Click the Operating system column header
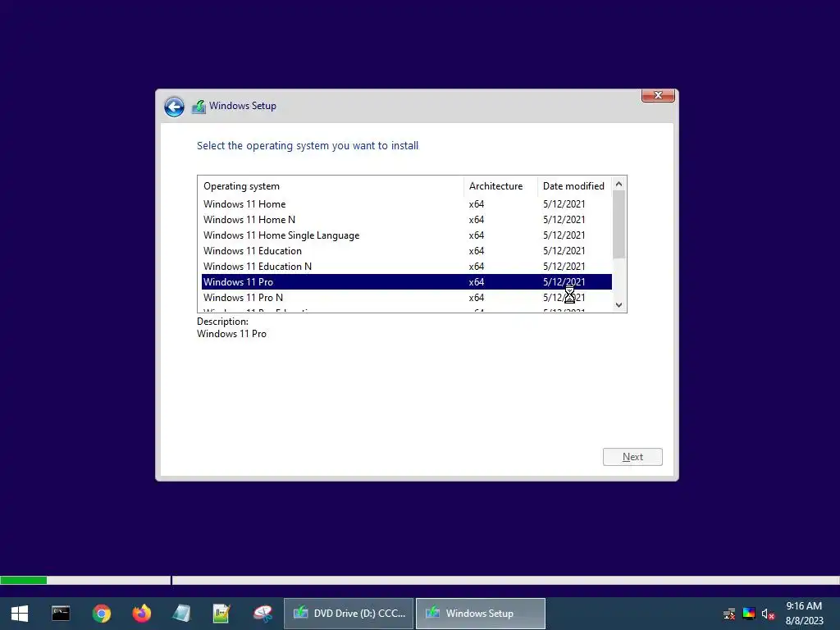Viewport: 840px width, 630px height. [331, 186]
